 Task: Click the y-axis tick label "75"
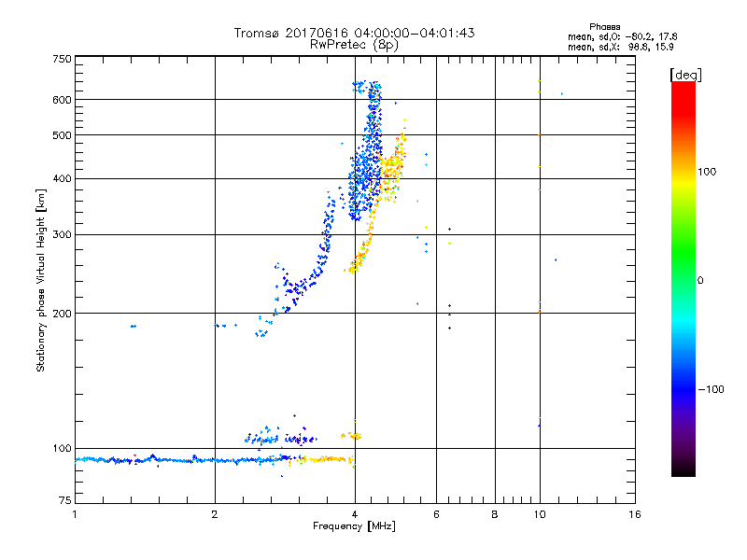65,500
